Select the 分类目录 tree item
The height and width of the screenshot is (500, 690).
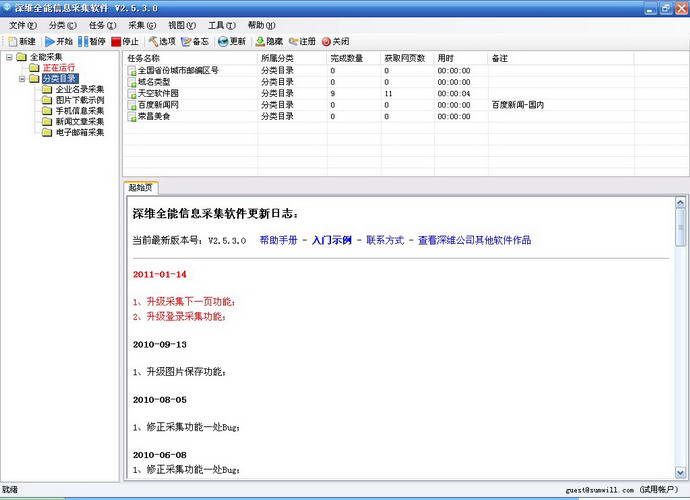click(x=60, y=79)
